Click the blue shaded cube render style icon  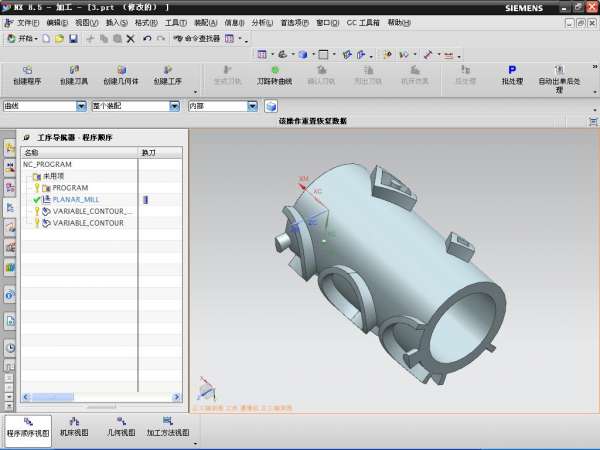303,55
